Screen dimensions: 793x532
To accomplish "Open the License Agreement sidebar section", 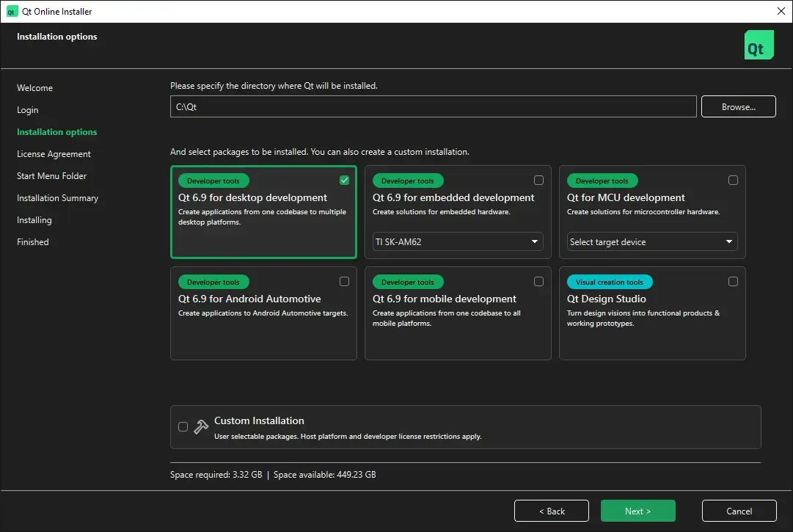I will (53, 153).
